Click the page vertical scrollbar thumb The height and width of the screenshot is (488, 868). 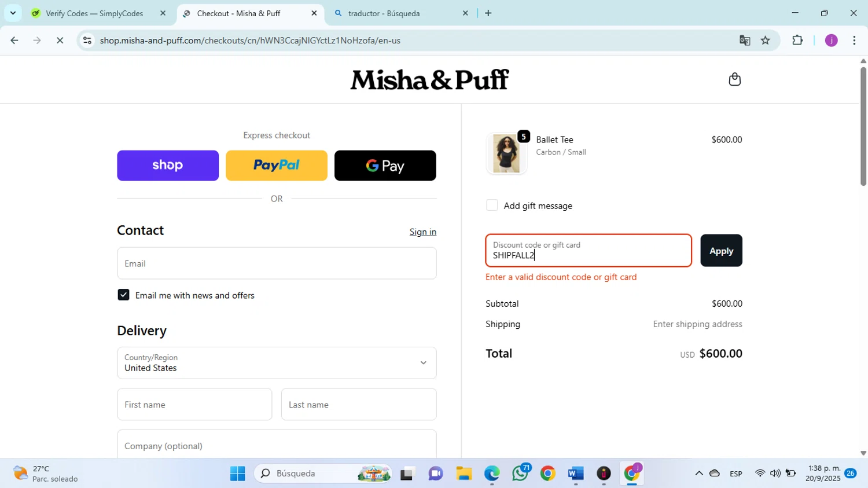point(863,126)
